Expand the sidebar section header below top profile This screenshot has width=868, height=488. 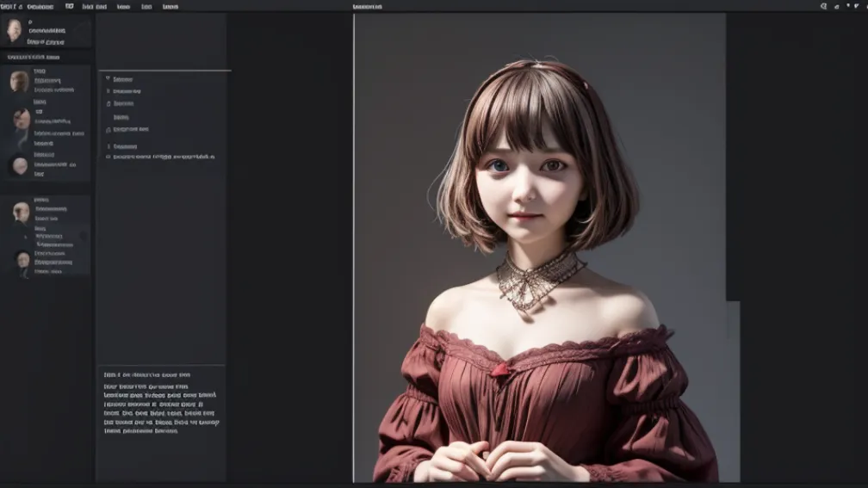coord(40,58)
